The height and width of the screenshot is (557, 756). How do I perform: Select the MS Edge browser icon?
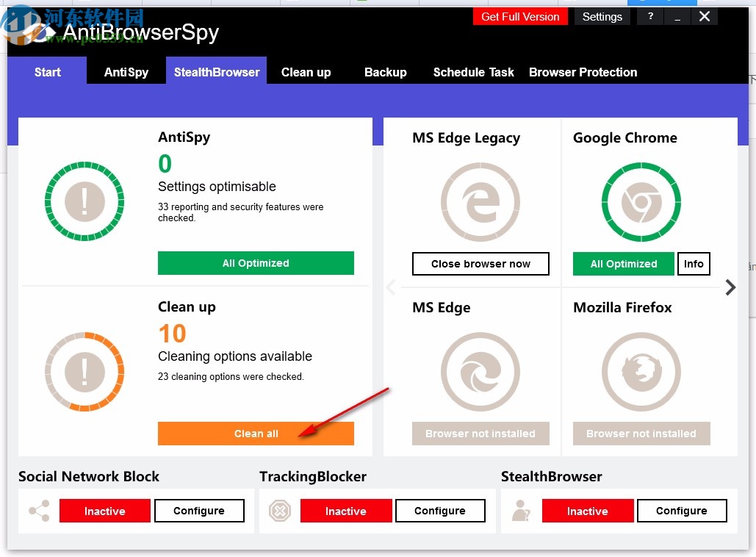(x=480, y=371)
